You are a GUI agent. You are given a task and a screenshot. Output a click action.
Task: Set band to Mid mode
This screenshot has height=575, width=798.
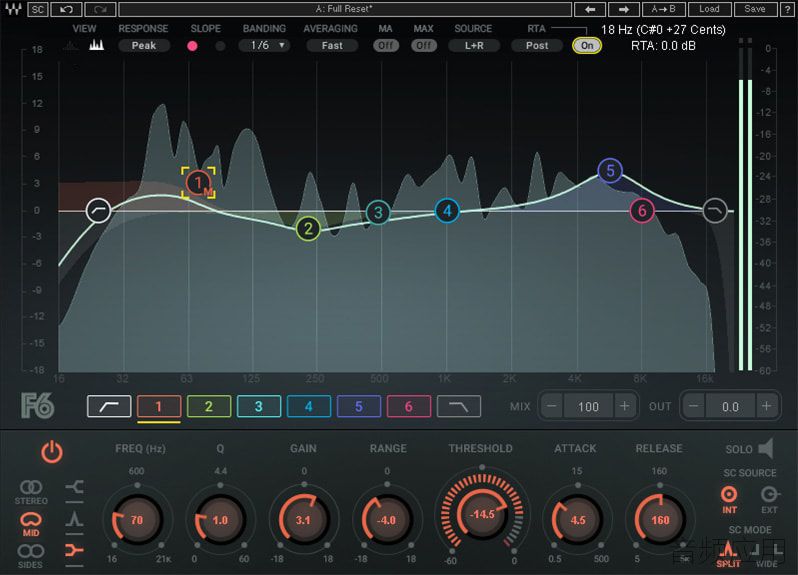[x=31, y=524]
